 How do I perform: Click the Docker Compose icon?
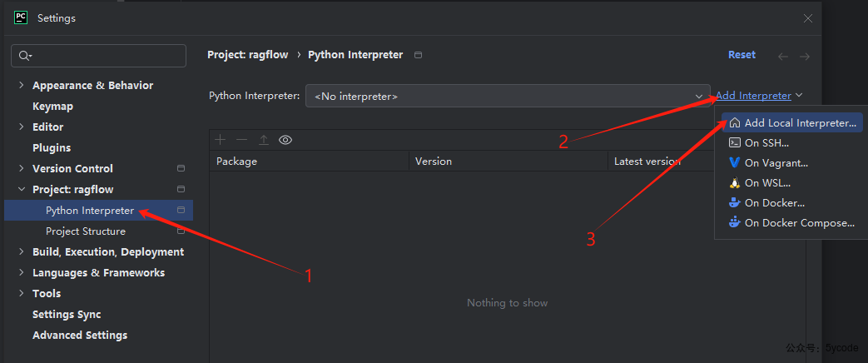(x=735, y=222)
